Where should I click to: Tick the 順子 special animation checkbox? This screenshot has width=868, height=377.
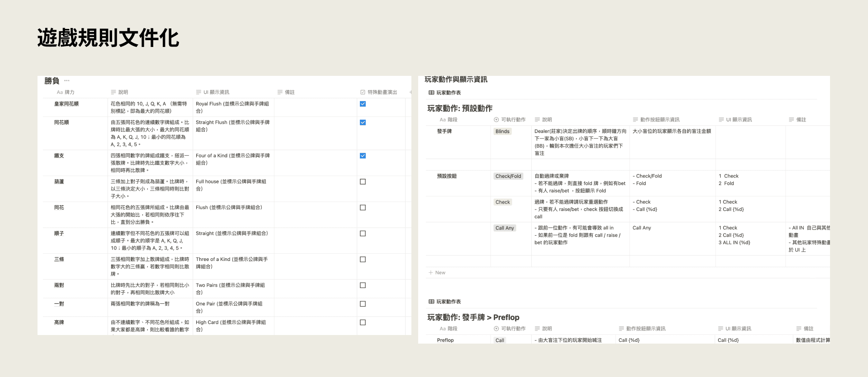tap(363, 233)
